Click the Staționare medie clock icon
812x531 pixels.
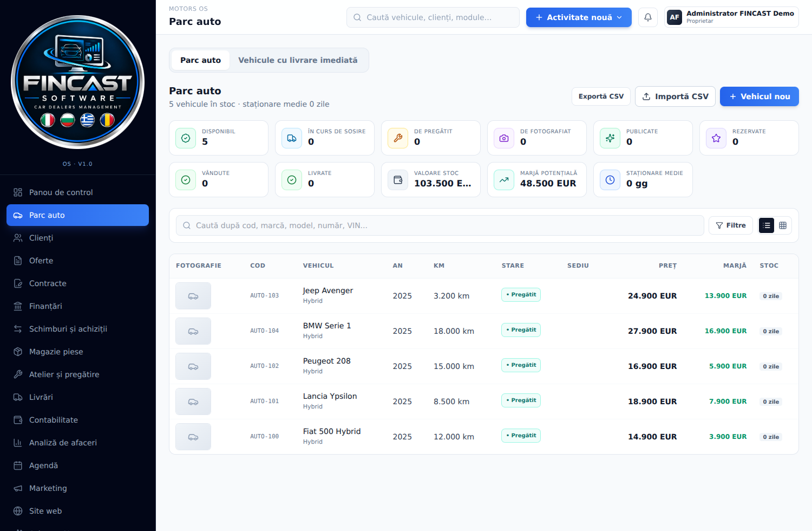[x=610, y=180]
